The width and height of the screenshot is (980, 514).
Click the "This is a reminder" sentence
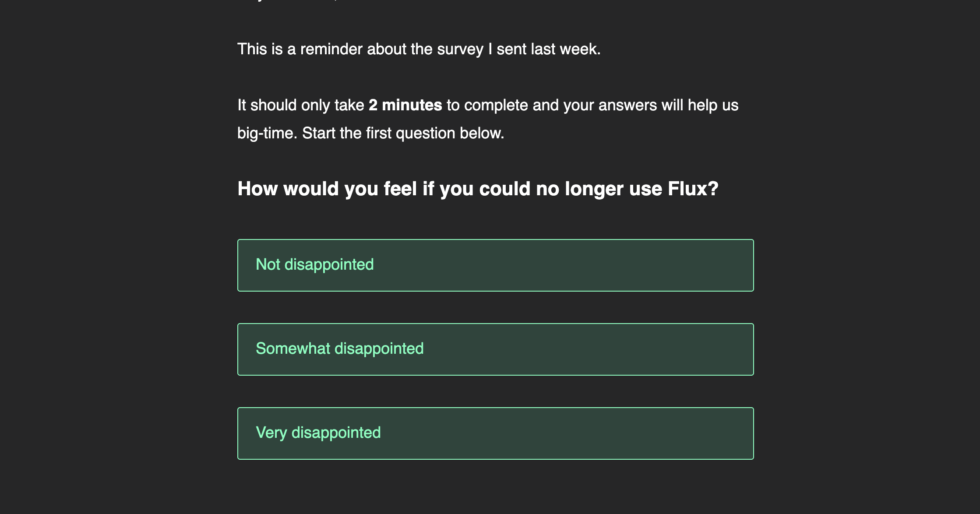click(419, 49)
